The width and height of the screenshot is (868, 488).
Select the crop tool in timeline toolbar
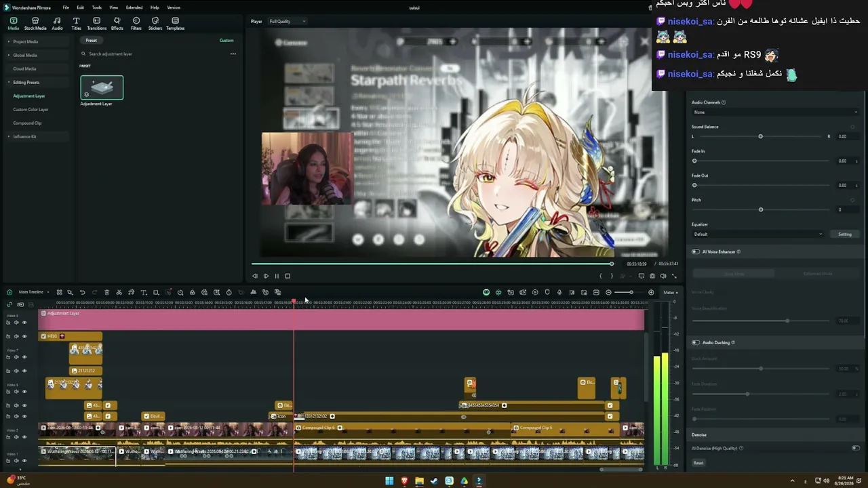point(155,292)
